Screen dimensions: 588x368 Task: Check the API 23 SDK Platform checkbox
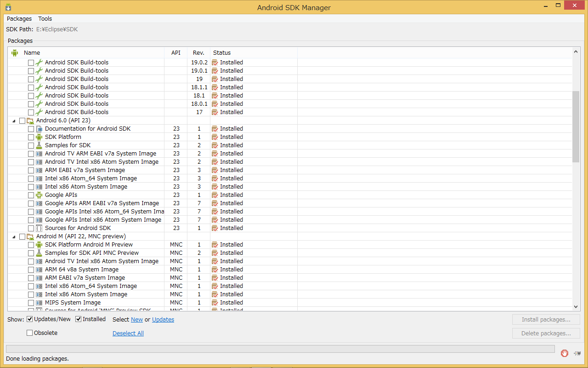pos(31,137)
